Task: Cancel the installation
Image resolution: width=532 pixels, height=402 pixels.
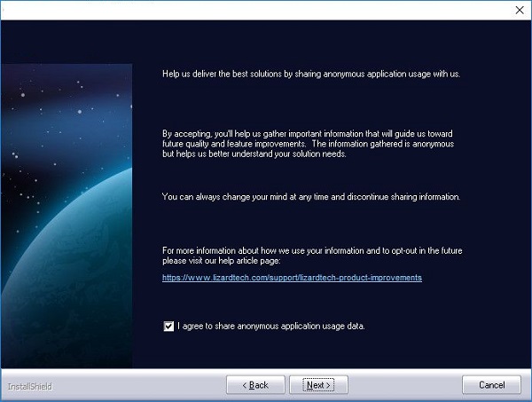Action: coord(491,384)
